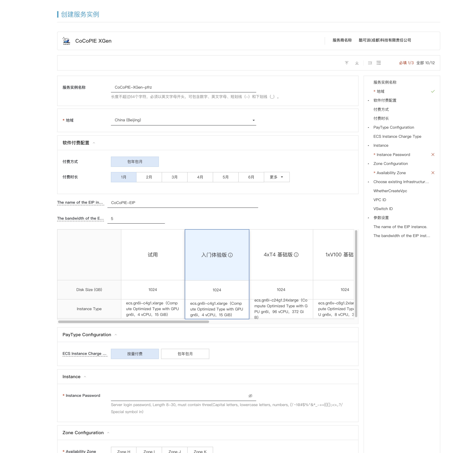Viewport: 476px width, 453px height.
Task: Go to 付费时长 in sidebar outline
Action: point(381,118)
